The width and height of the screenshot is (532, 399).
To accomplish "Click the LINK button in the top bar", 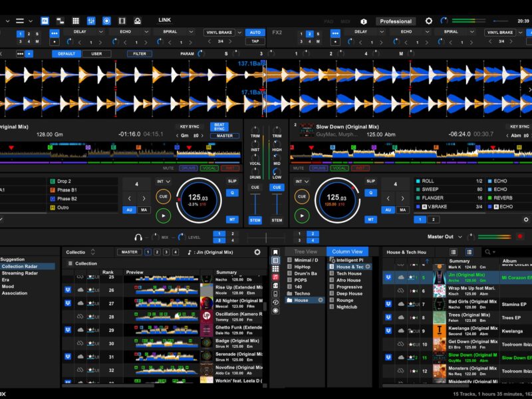I will tap(164, 20).
